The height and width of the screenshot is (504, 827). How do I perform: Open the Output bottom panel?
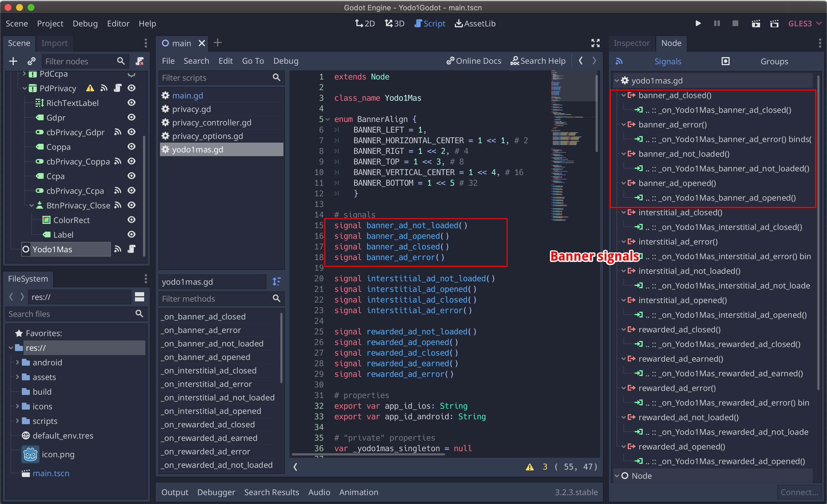(175, 492)
